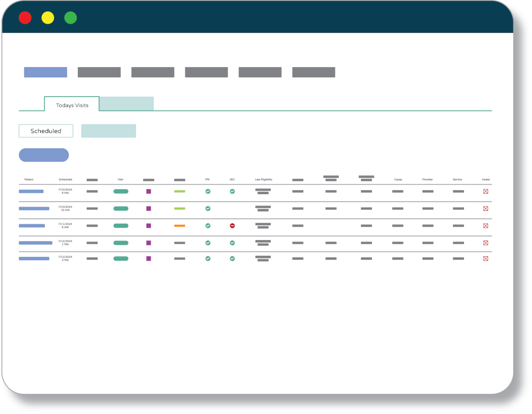Open the Todays Visits tab
Viewport: 532px width, 414px height.
72,105
